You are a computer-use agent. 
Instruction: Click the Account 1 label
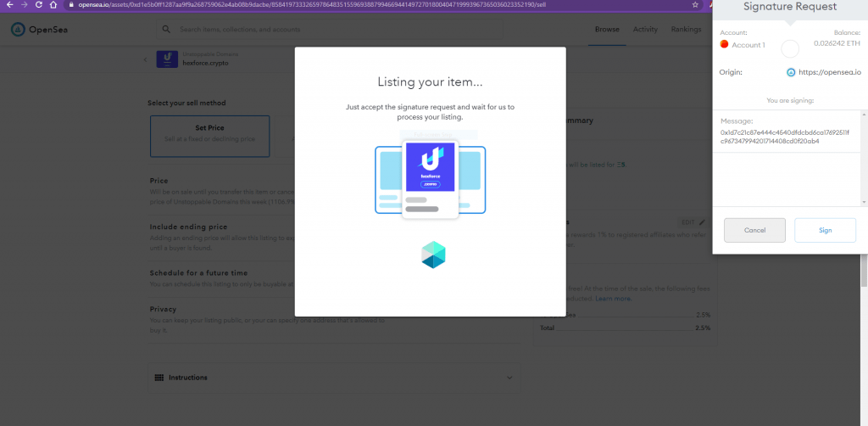[748, 45]
